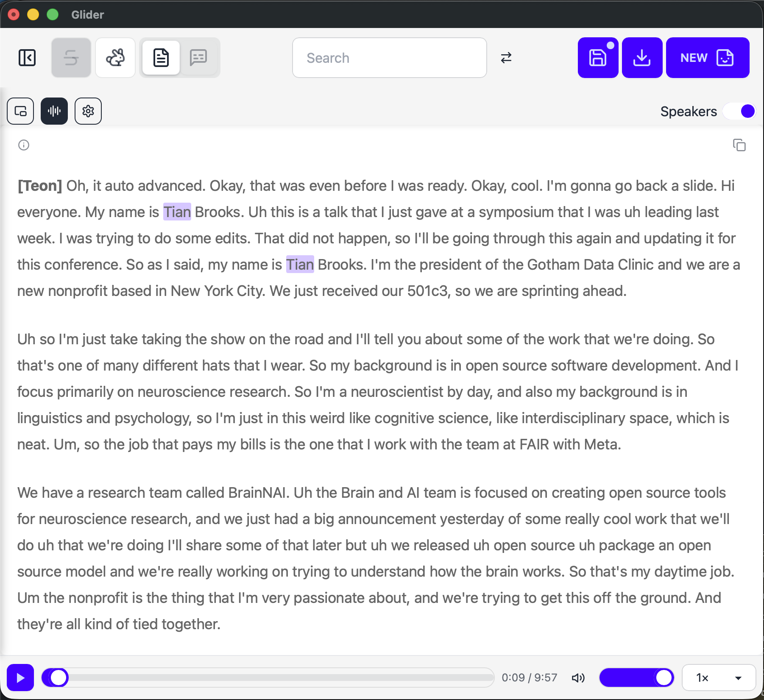Collapse the left sidebar panel
This screenshot has height=700, width=764.
pos(27,58)
